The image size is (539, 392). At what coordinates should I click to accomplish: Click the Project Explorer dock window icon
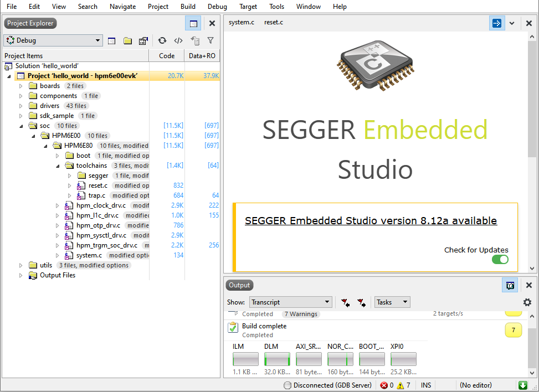193,23
